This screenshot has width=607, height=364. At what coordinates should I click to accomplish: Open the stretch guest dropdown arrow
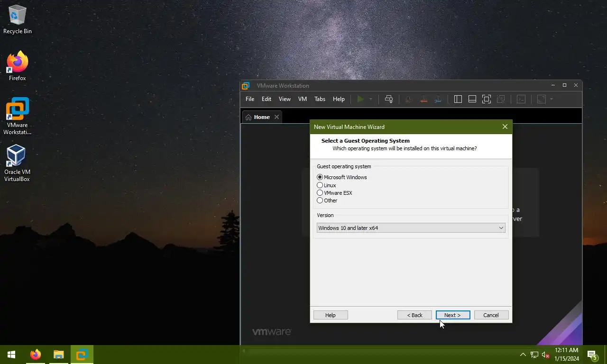point(552,99)
